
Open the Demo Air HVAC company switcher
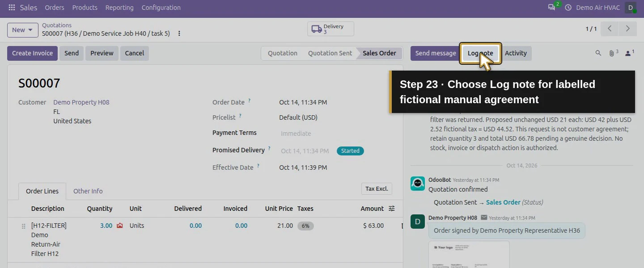[598, 8]
